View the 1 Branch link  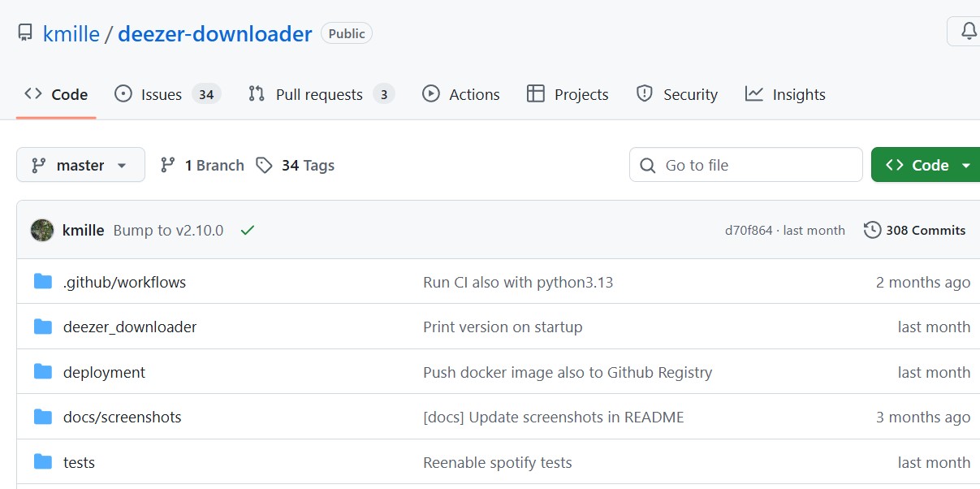coord(202,165)
